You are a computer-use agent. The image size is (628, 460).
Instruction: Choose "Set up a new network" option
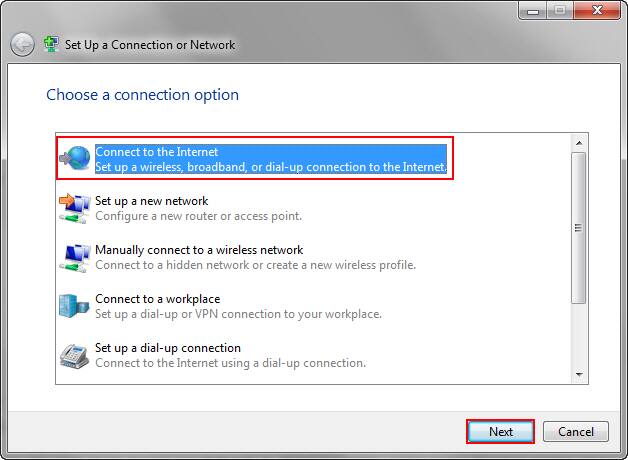pos(151,201)
